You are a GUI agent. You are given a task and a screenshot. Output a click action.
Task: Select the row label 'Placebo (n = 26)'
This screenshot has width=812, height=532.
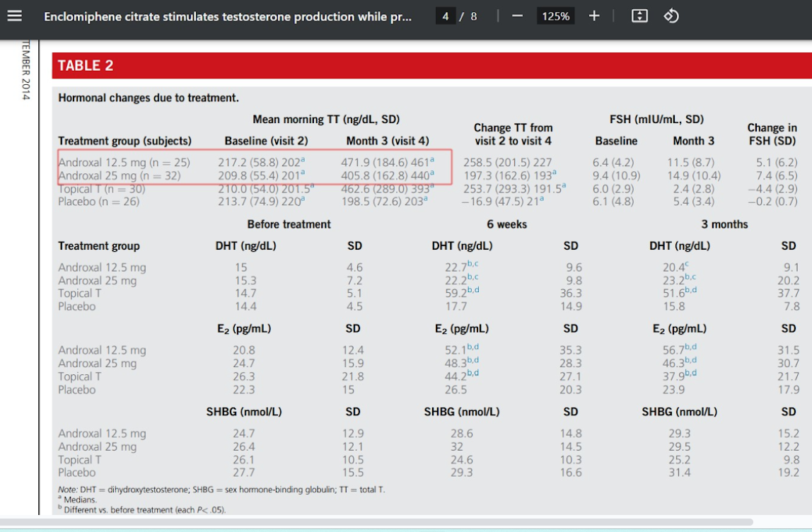(98, 202)
